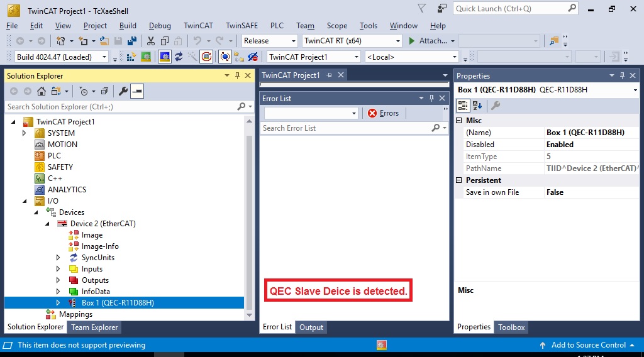
Task: Toggle the Free Run mode icon
Action: coord(206,57)
